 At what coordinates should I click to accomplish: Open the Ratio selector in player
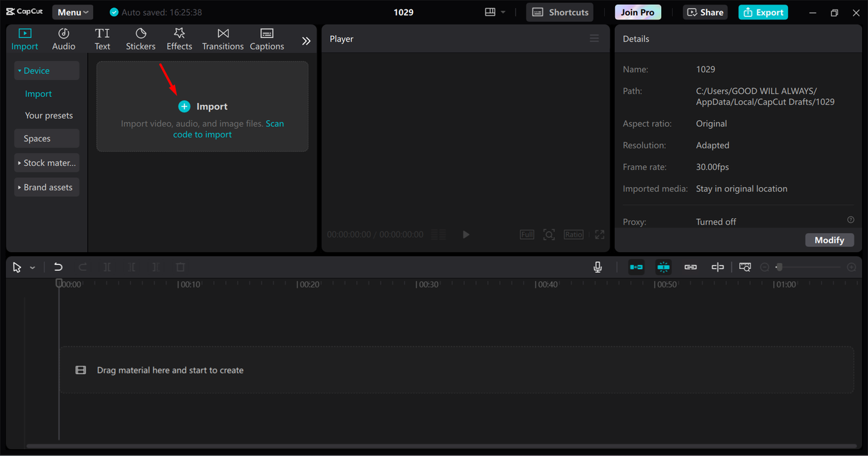[x=573, y=234]
